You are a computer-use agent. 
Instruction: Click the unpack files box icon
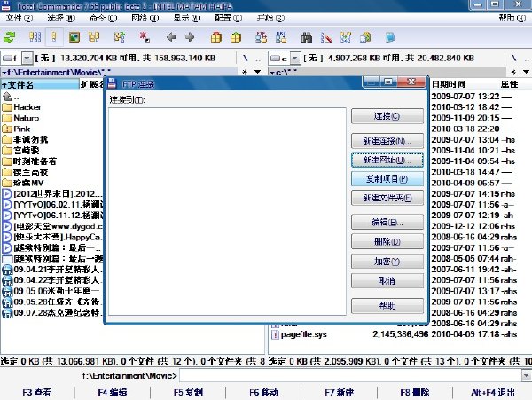click(236, 37)
